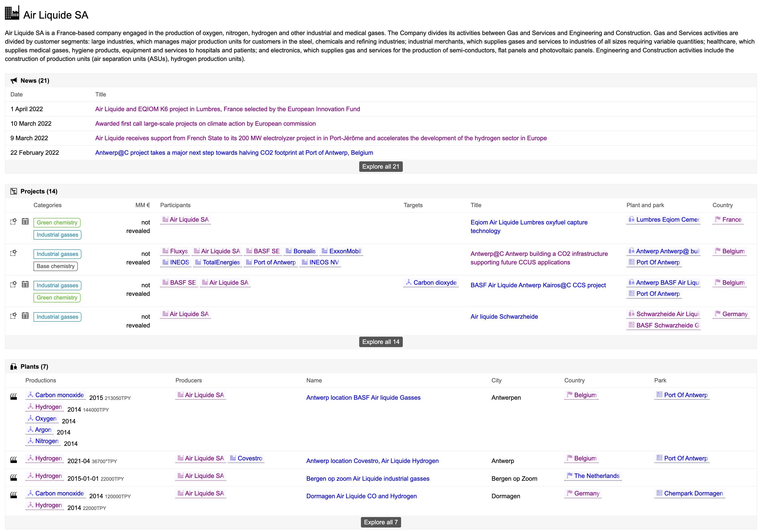Click the Industrial gasses colored tag
Image resolution: width=762 pixels, height=532 pixels.
click(x=57, y=235)
